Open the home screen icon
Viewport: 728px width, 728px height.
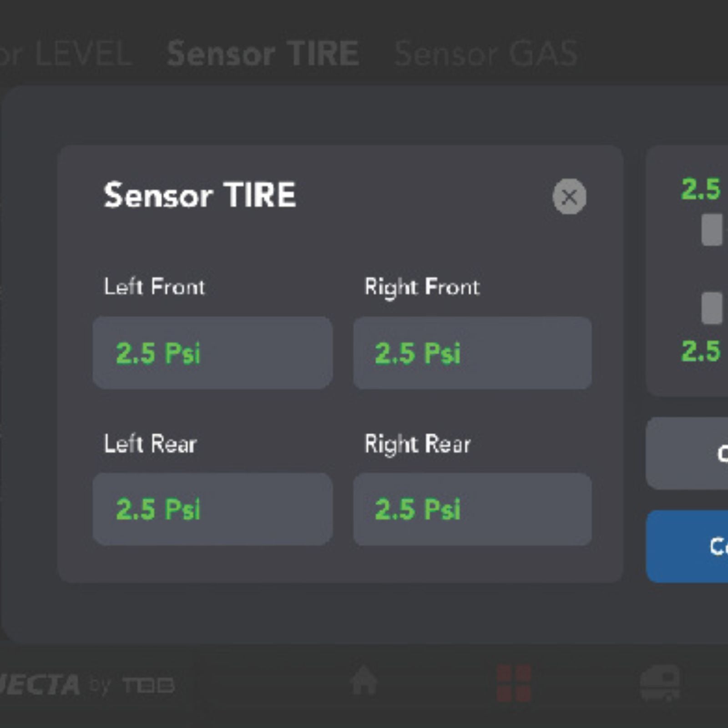364,680
